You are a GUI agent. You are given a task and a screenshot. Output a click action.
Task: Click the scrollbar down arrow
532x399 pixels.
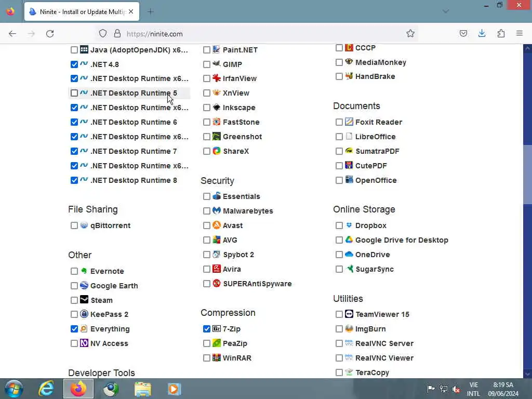(528, 374)
